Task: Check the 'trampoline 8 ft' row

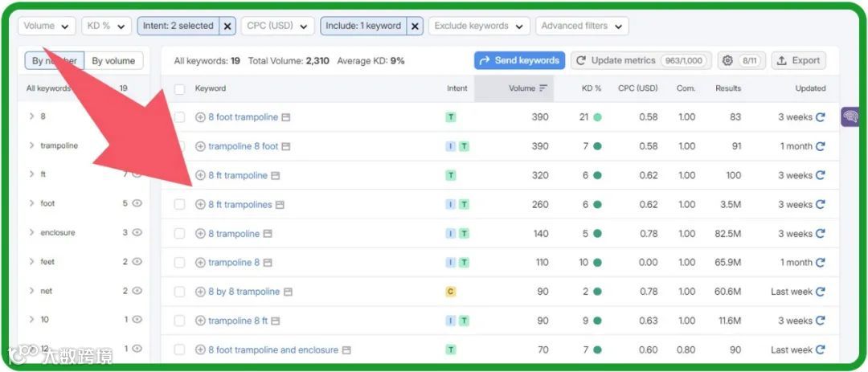Action: coord(179,321)
